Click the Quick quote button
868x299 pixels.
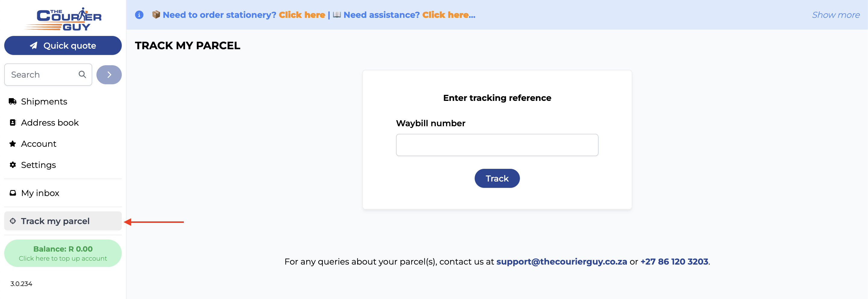pyautogui.click(x=63, y=46)
